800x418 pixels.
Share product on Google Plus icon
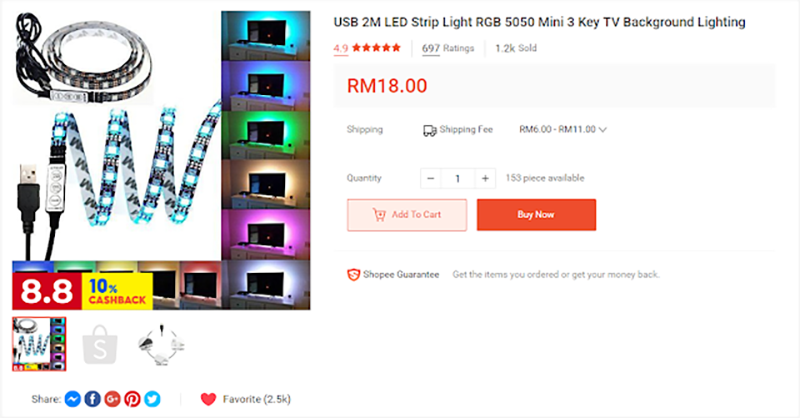(x=112, y=399)
